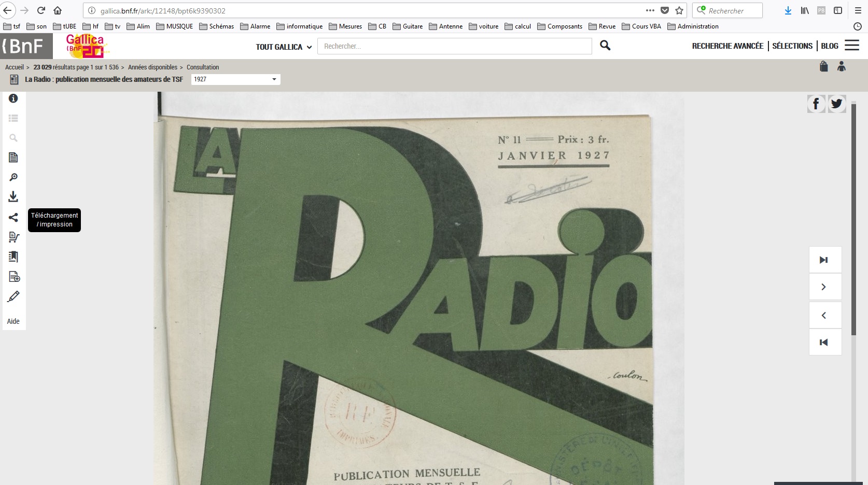
Task: Click browser back button
Action: tap(7, 10)
